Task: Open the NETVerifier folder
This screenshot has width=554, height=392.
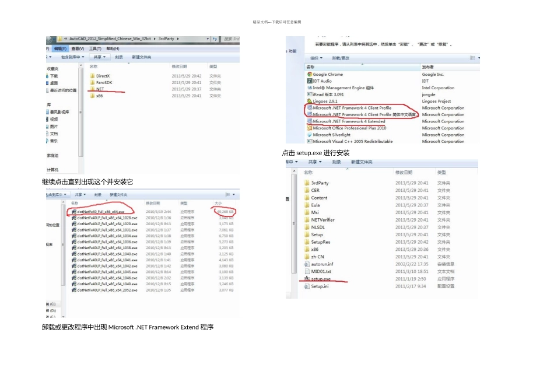Action: click(x=322, y=220)
